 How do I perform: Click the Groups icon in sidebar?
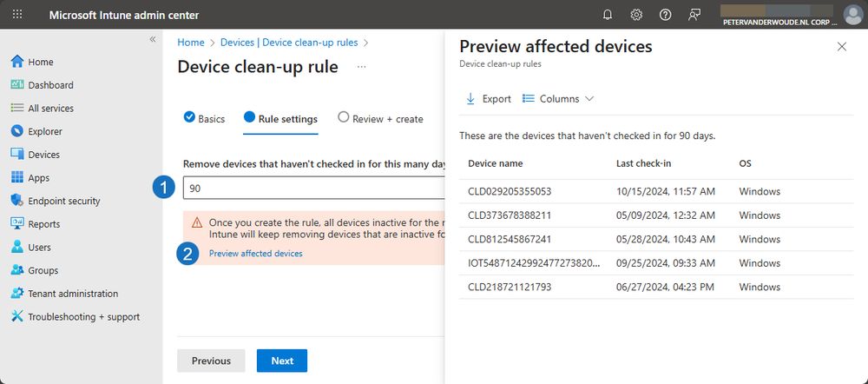[17, 270]
